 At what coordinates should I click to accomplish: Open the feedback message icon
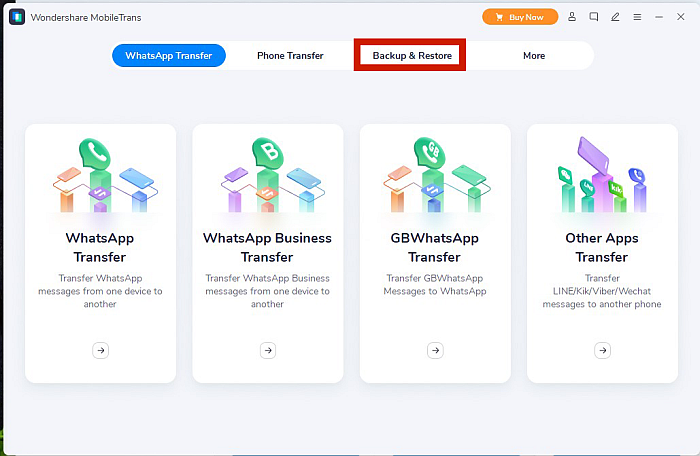(593, 17)
